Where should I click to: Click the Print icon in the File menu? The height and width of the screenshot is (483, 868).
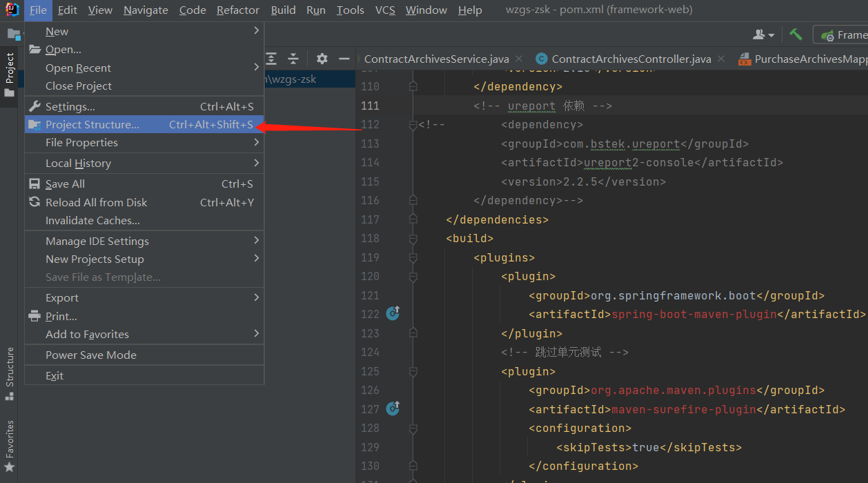click(34, 315)
